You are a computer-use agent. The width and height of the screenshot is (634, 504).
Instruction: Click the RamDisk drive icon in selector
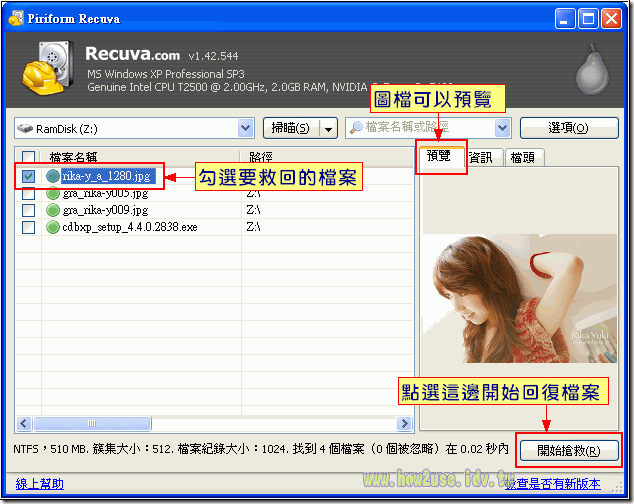click(25, 129)
